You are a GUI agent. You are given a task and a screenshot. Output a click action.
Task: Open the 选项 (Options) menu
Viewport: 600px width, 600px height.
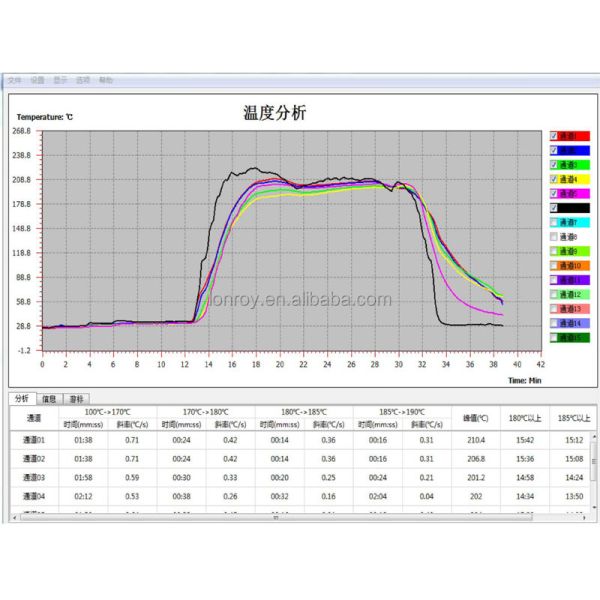click(83, 80)
